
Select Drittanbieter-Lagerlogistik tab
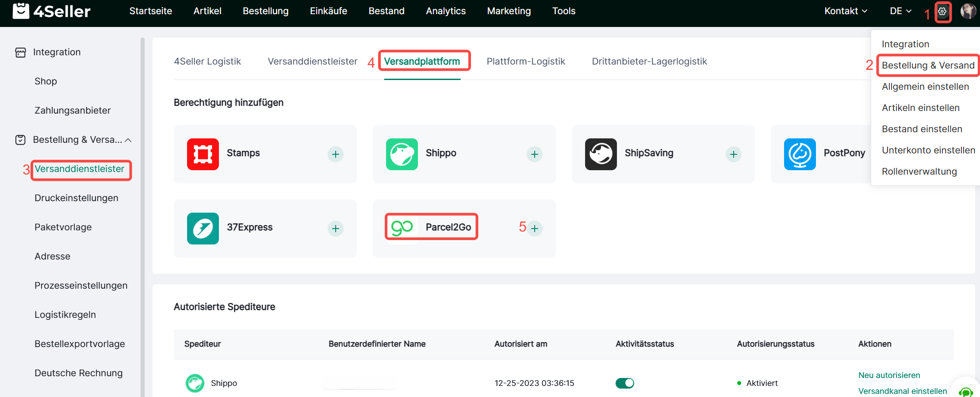pos(649,61)
